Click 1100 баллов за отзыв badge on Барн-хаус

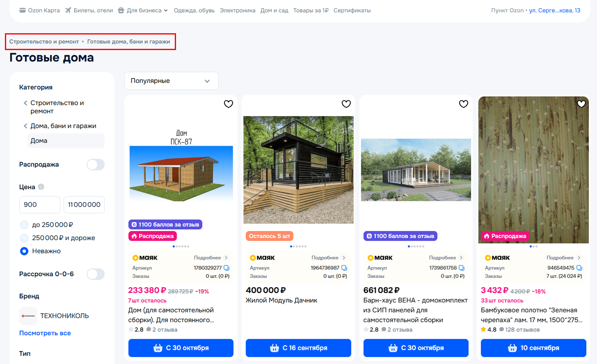click(400, 236)
